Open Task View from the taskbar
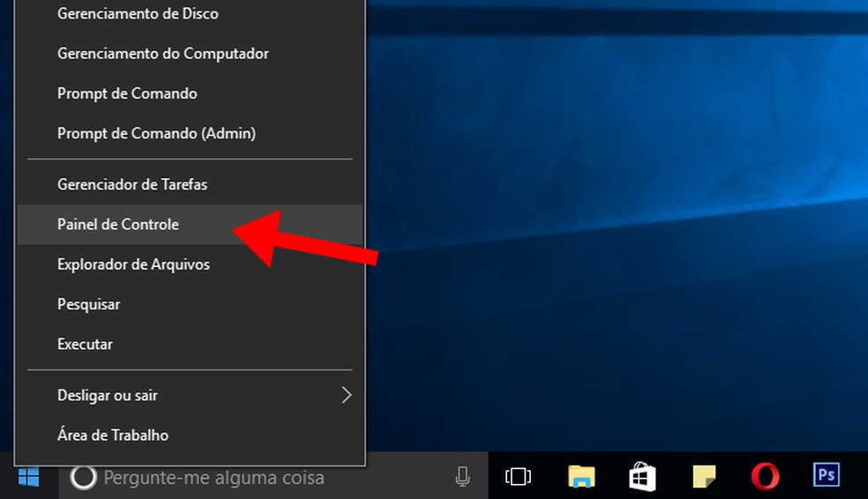This screenshot has width=868, height=499. click(x=518, y=476)
